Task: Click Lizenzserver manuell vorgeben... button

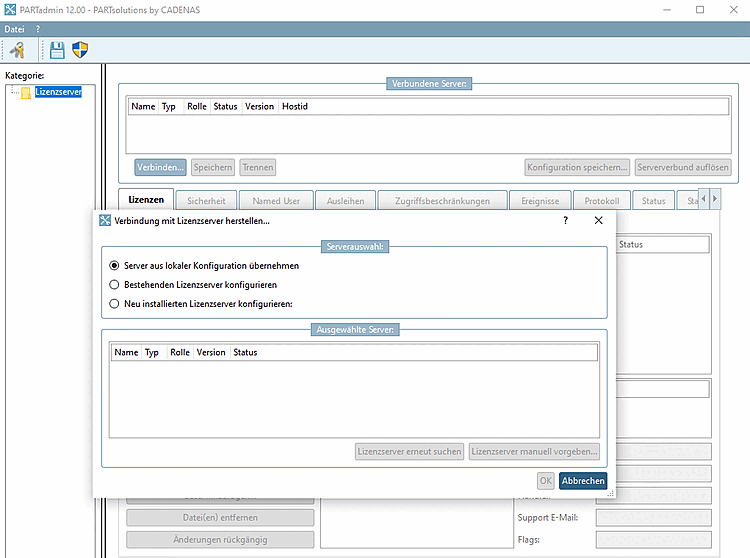Action: 534,451
